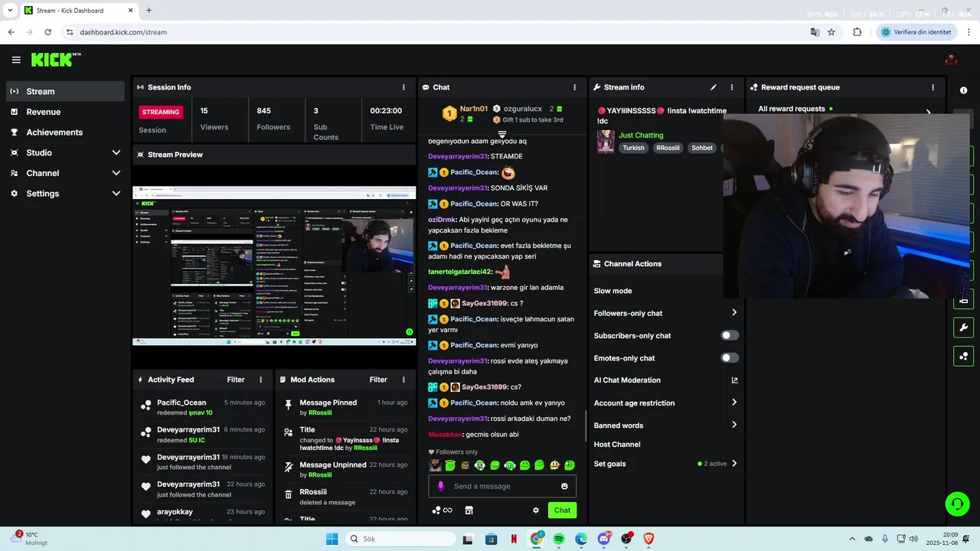Screen dimensions: 980x551
Task: Open the hamburger menu beside the Kick logo
Action: click(x=16, y=60)
